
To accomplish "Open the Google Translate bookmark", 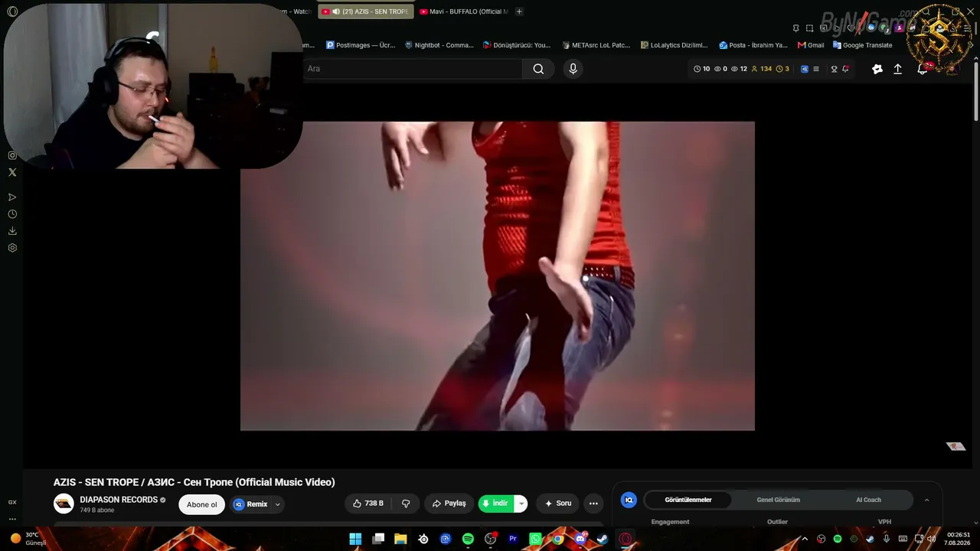I will click(x=863, y=45).
